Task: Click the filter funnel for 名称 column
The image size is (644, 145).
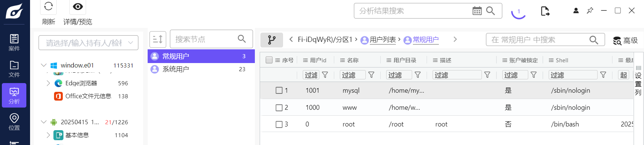Action: [371, 75]
